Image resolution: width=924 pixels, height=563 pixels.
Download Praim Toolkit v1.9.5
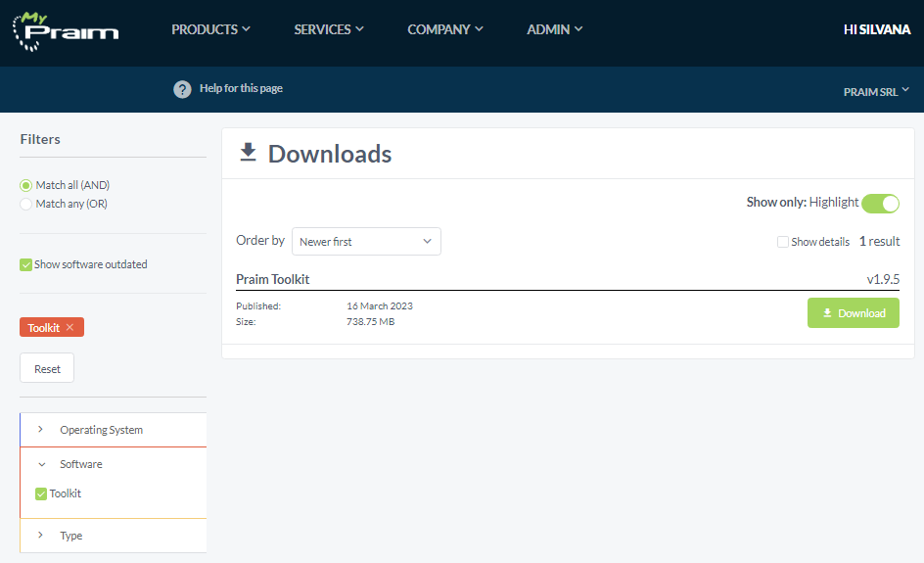(854, 313)
